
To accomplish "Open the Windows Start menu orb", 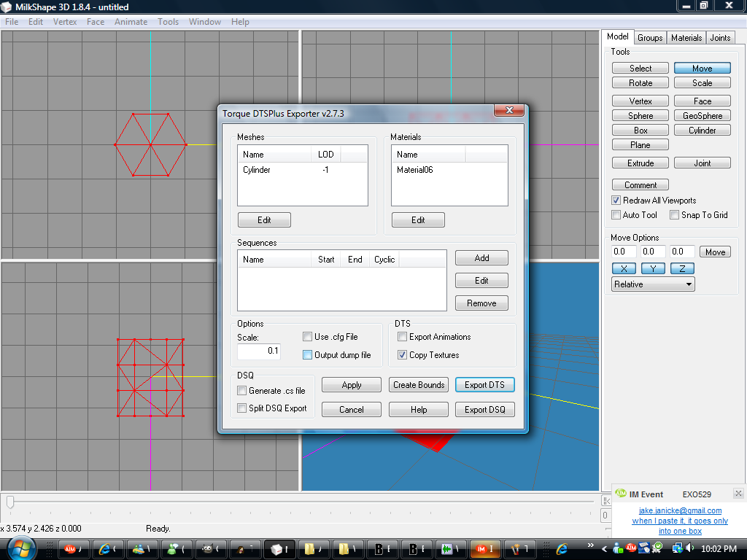I will (x=21, y=548).
